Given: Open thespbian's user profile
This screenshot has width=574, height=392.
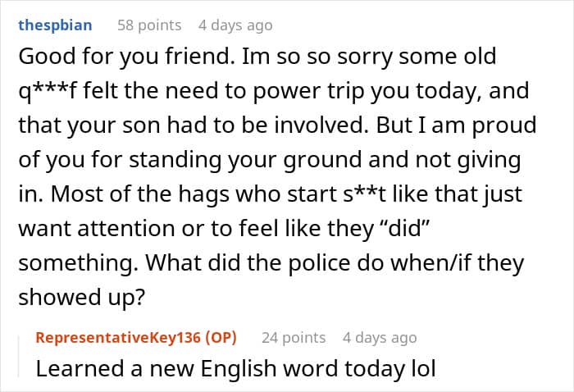Looking at the screenshot, I should [55, 25].
